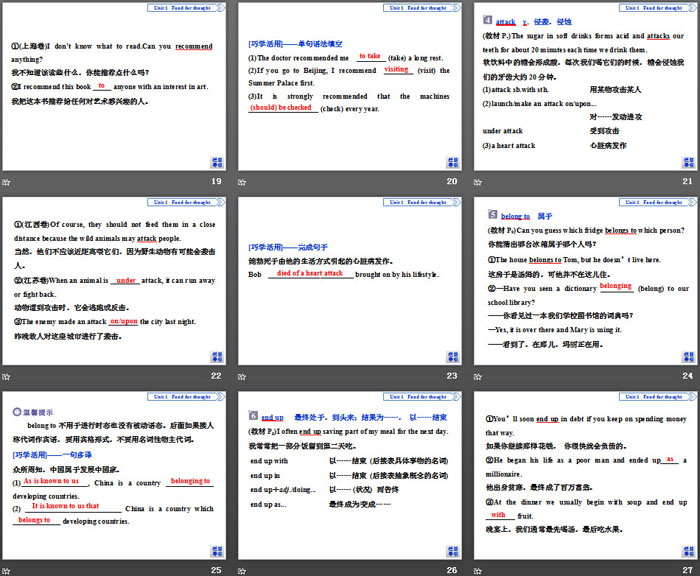The width and height of the screenshot is (700, 576).
Task: Click the 'Unit 1 Food for thought' banner on slide 26
Action: (x=422, y=396)
